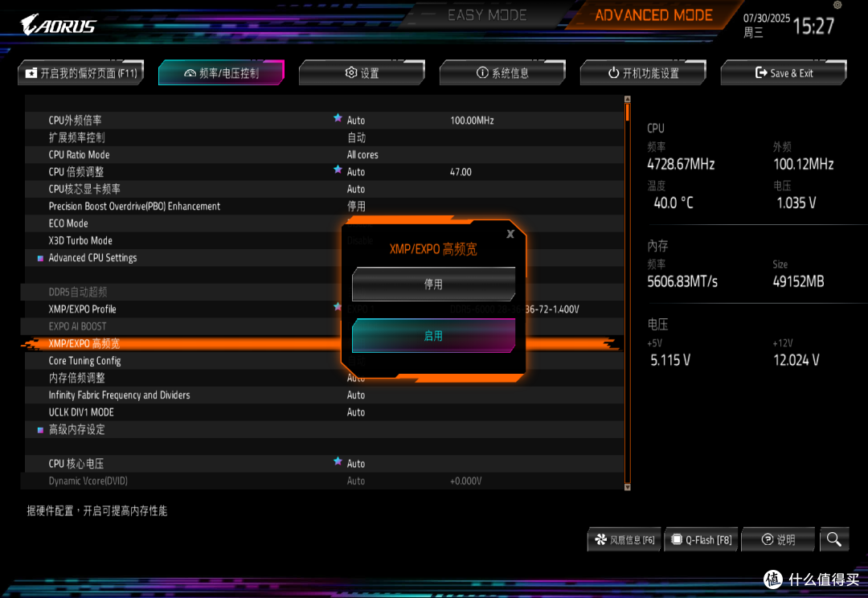Open the Save & Exit tab
868x598 pixels.
(x=784, y=72)
